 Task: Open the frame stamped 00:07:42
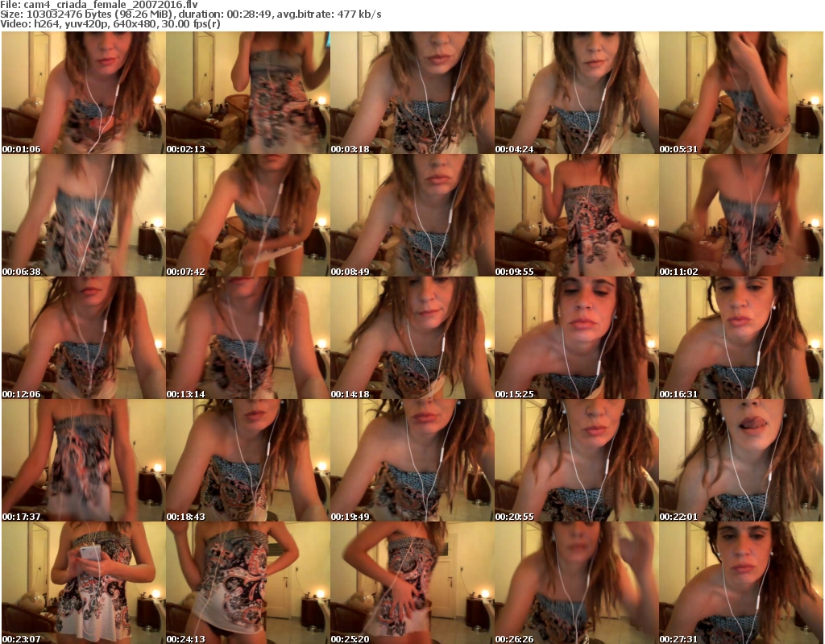click(x=248, y=215)
